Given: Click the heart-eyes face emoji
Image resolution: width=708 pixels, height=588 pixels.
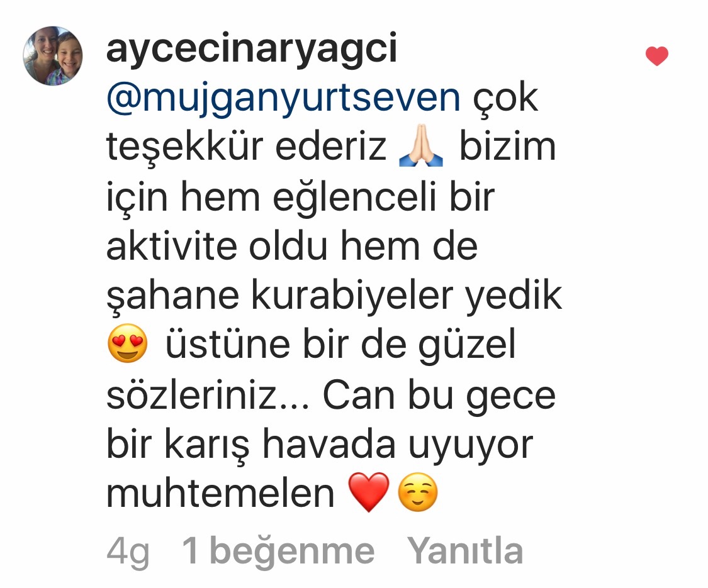Looking at the screenshot, I should [128, 343].
